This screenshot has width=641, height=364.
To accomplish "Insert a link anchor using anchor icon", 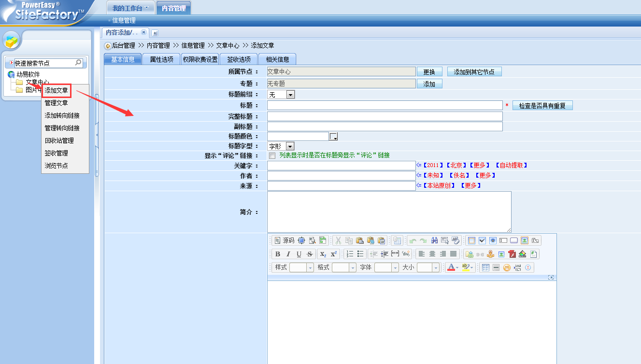I will [x=490, y=254].
